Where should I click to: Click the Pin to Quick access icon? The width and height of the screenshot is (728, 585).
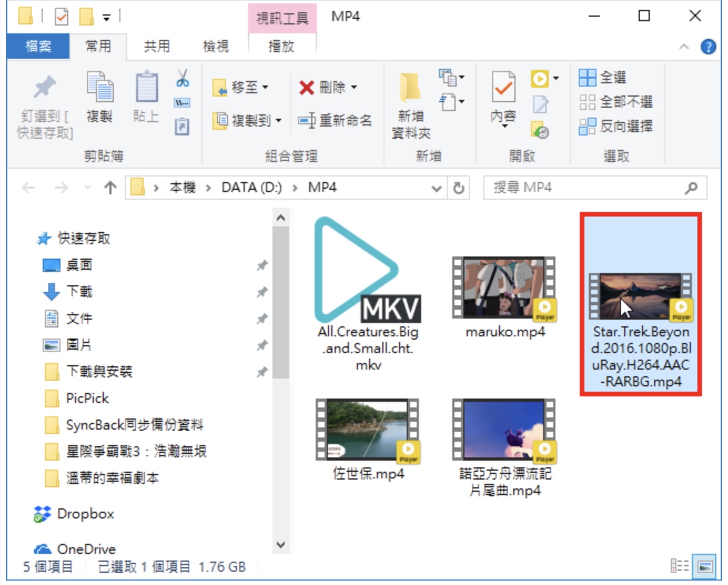44,87
